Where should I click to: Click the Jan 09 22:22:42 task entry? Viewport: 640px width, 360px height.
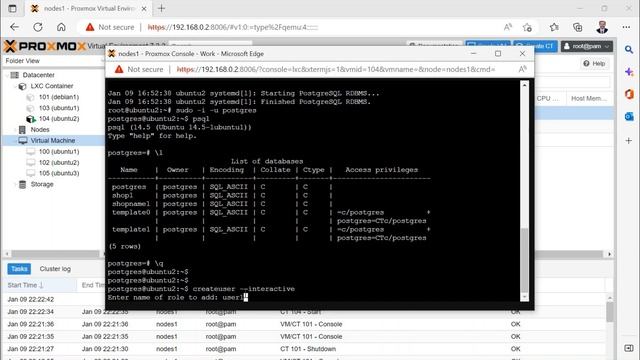[x=31, y=299]
